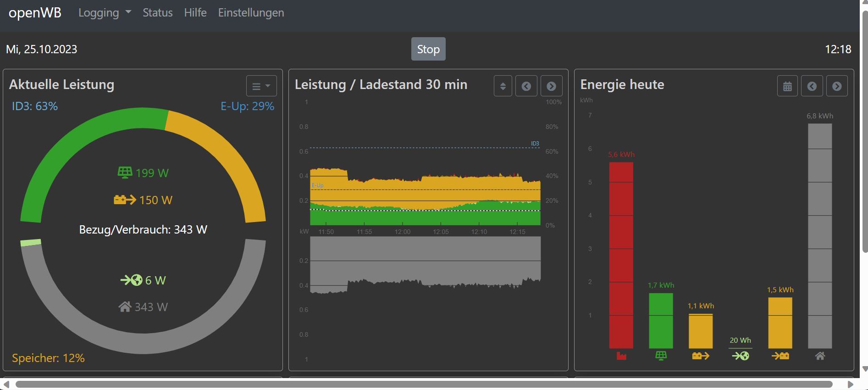This screenshot has width=868, height=390.
Task: Shift the Leistung graph forward in time
Action: (551, 86)
